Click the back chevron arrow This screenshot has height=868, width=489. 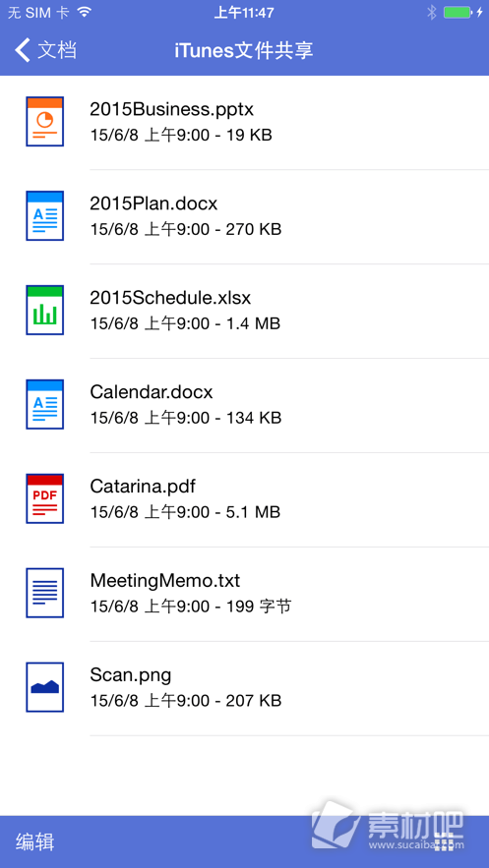tap(23, 50)
